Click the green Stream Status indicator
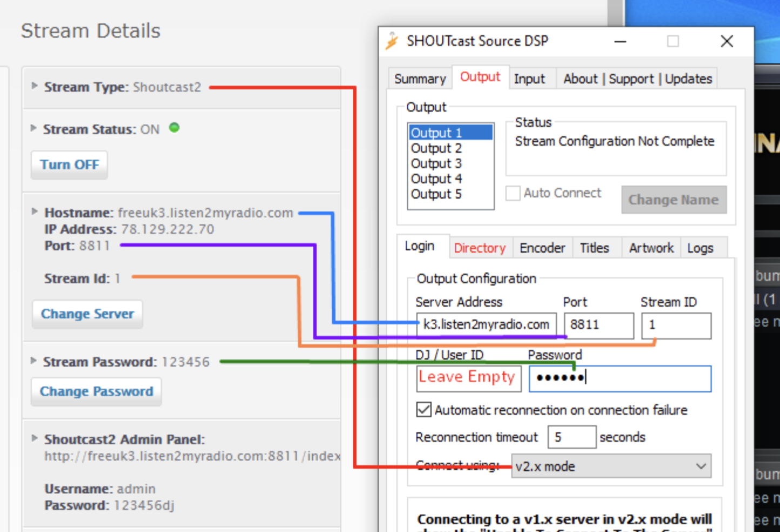Image resolution: width=780 pixels, height=532 pixels. coord(174,128)
